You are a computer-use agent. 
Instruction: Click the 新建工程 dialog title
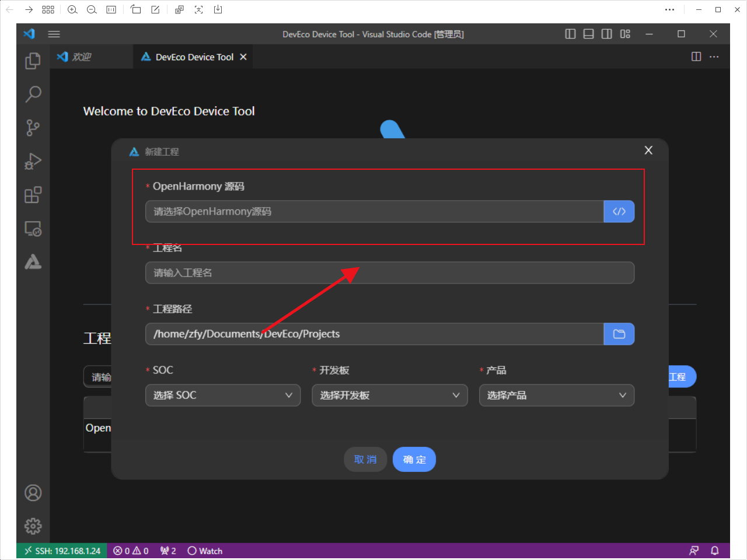tap(162, 152)
